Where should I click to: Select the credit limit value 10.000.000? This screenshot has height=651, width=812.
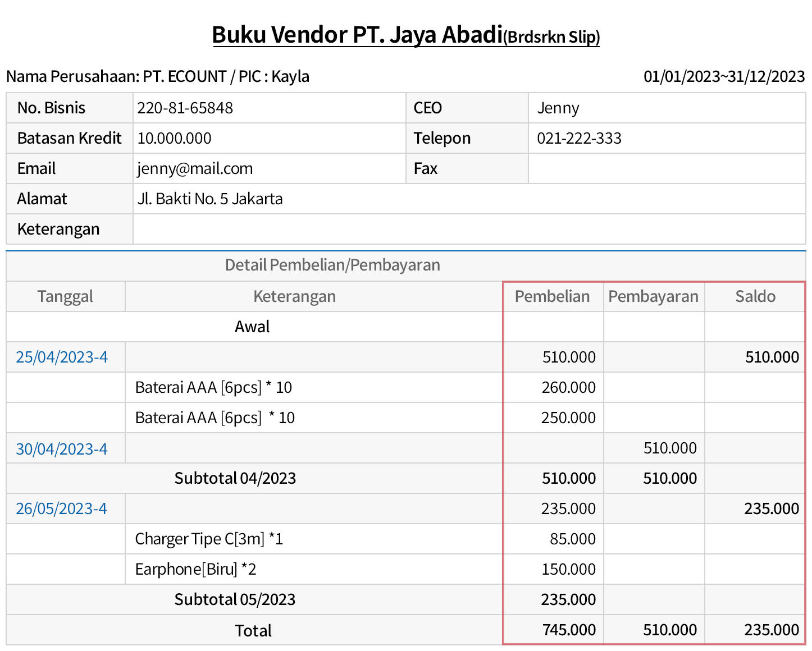click(x=174, y=138)
